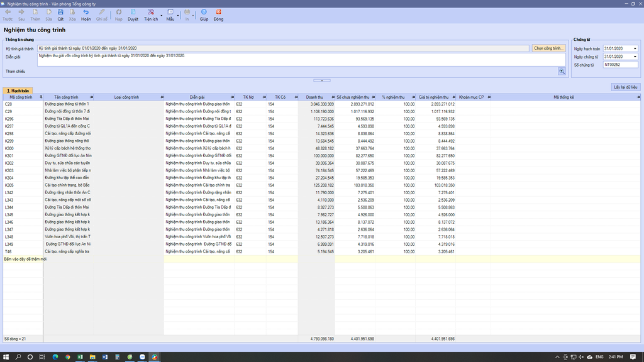Screen dimensions: 644x362
Task: Sort by % nghiệm thu column header
Action: pos(393,97)
